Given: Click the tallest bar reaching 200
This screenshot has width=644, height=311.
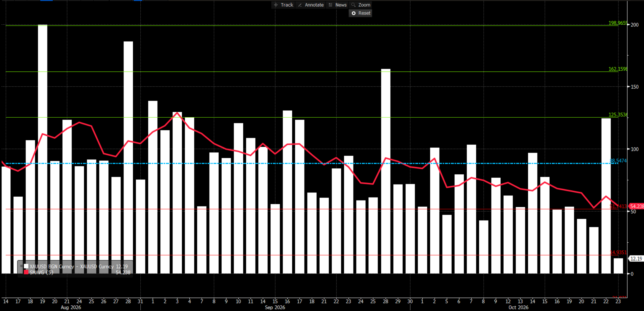Looking at the screenshot, I should tap(42, 149).
